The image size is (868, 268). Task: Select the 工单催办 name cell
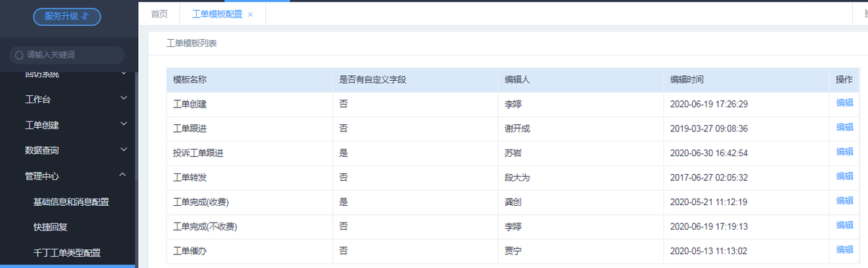(x=250, y=251)
